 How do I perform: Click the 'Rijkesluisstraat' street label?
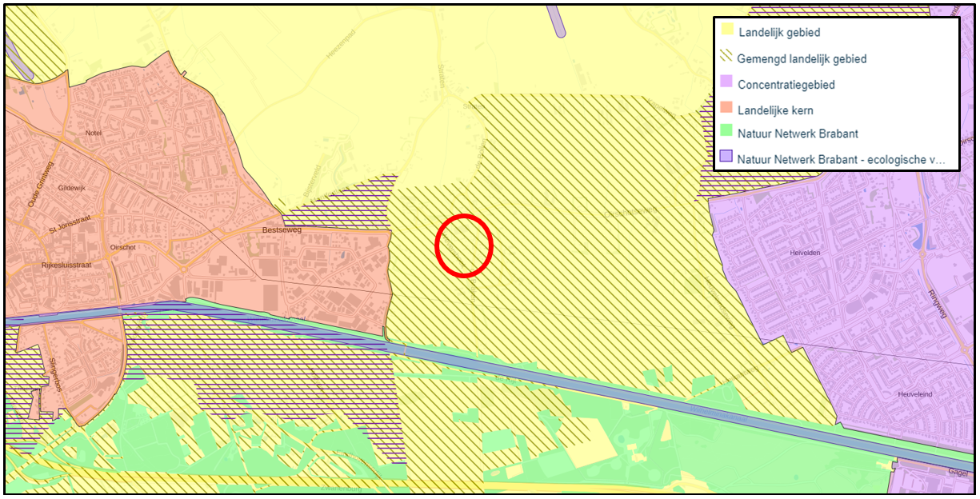(67, 266)
